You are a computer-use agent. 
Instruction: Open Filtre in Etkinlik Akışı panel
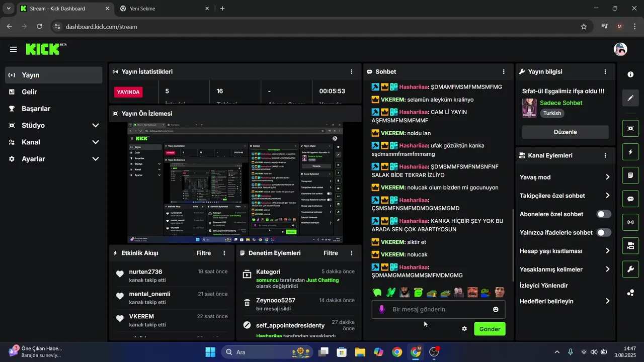tap(204, 253)
